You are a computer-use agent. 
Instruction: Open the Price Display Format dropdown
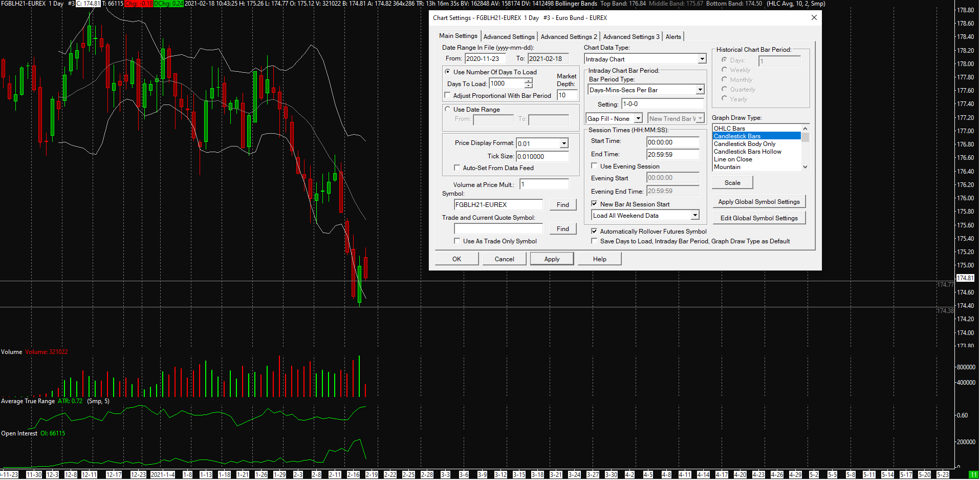click(563, 143)
